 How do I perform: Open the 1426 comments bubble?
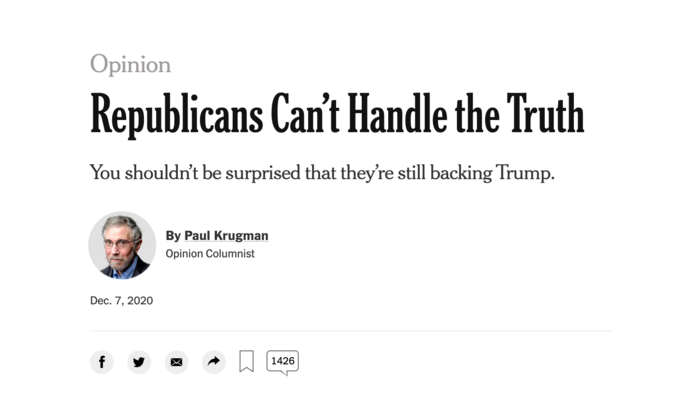point(282,361)
